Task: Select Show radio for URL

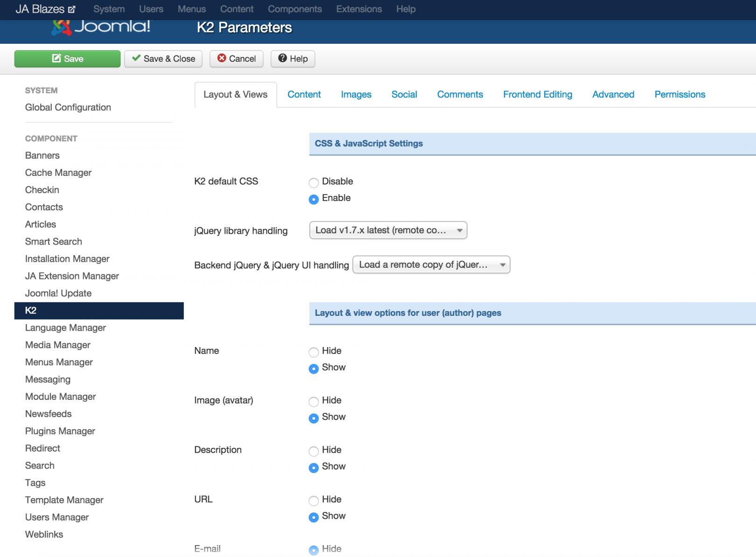Action: (x=314, y=517)
